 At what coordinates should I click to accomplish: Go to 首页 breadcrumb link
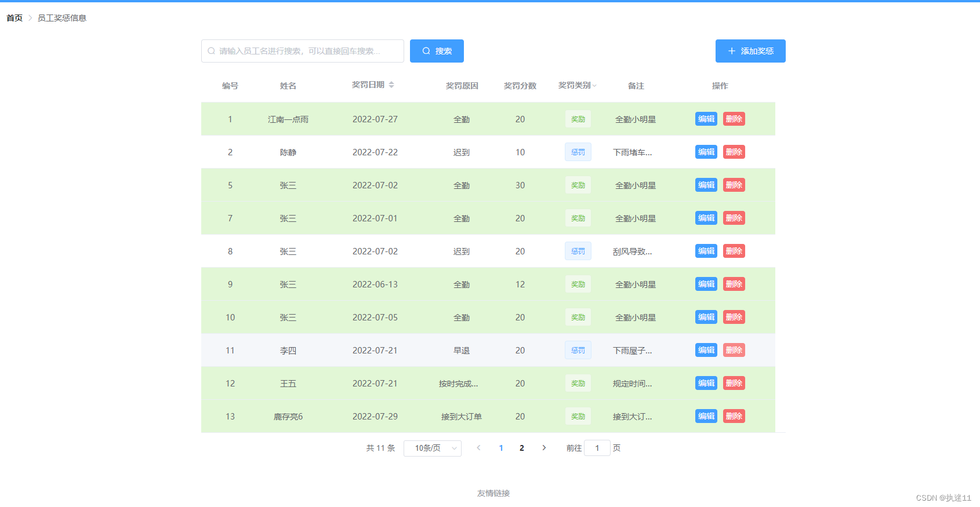tap(14, 18)
